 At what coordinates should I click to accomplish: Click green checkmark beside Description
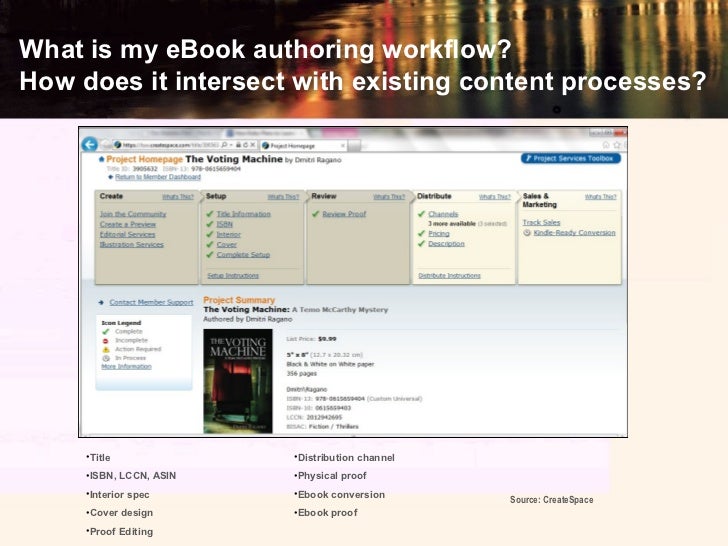point(422,244)
